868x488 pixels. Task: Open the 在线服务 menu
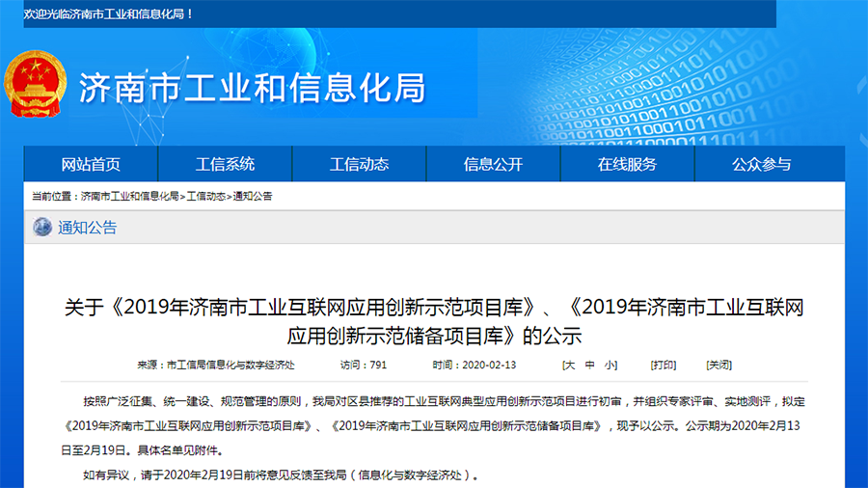click(627, 164)
